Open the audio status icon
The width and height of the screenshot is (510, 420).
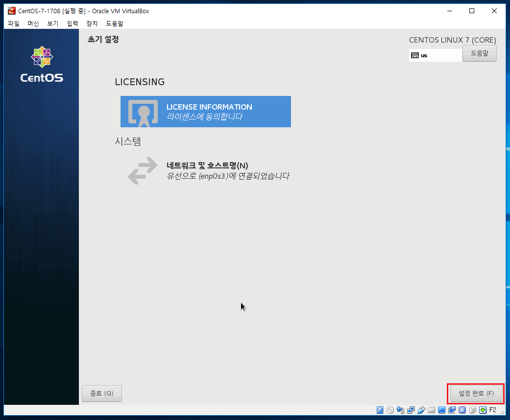click(x=401, y=410)
